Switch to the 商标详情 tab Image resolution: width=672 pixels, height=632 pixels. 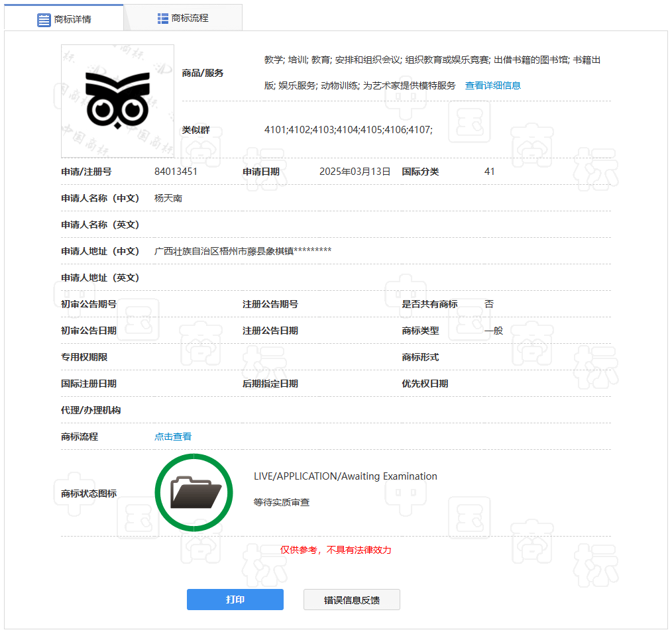(64, 19)
